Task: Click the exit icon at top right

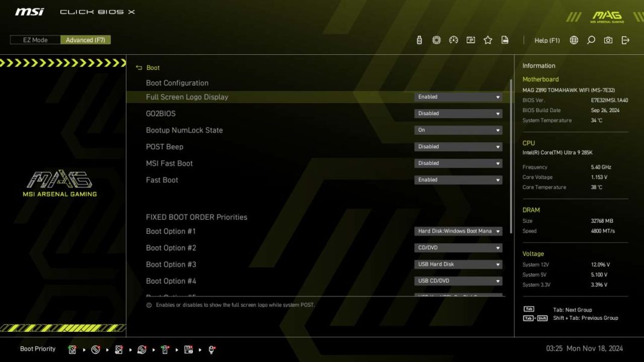Action: click(x=626, y=40)
